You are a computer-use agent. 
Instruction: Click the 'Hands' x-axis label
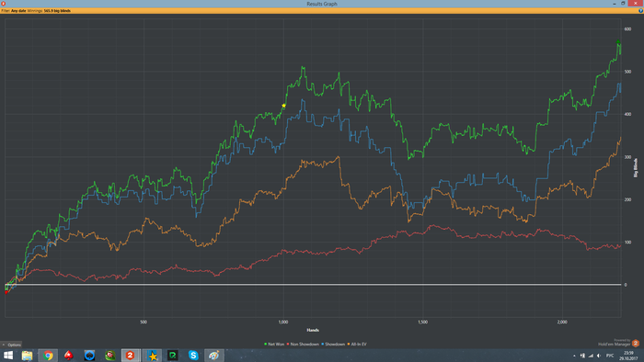point(313,330)
